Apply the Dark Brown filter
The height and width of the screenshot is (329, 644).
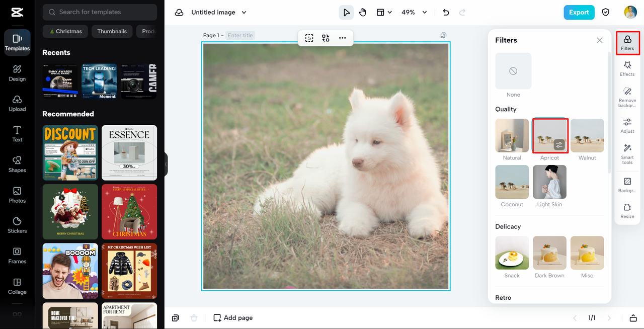coord(549,253)
